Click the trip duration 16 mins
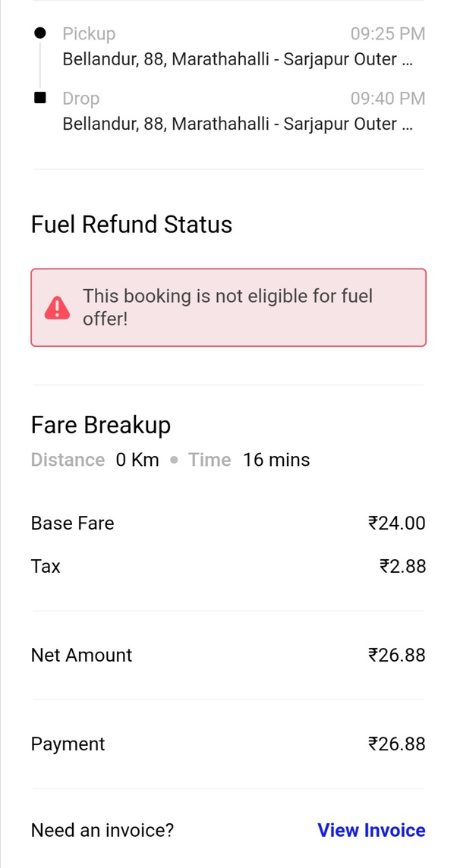457x868 pixels. point(276,460)
